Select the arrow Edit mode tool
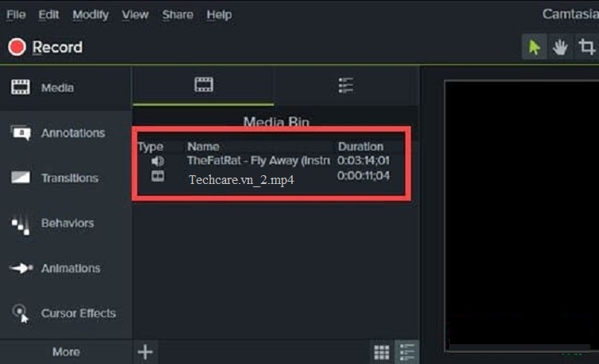This screenshot has height=364, width=599. (534, 48)
